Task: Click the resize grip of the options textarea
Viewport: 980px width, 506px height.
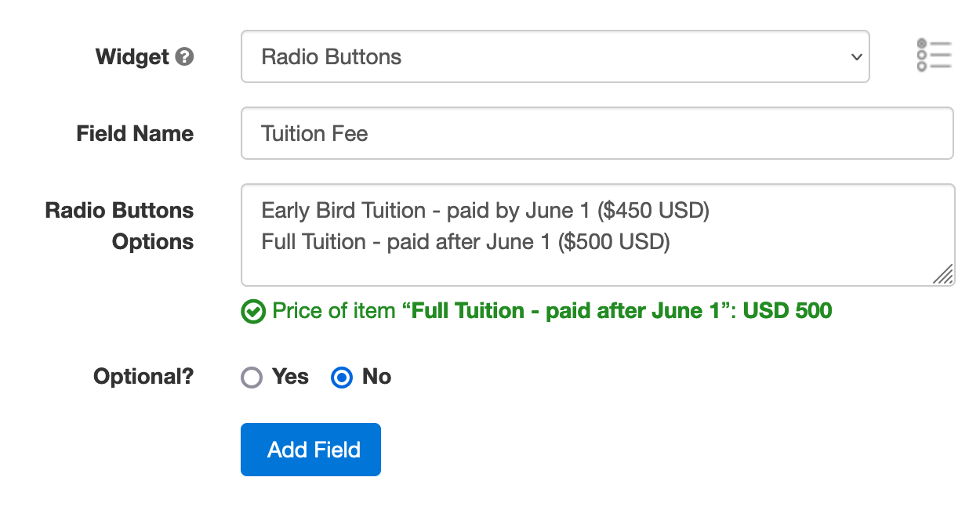Action: 943,273
